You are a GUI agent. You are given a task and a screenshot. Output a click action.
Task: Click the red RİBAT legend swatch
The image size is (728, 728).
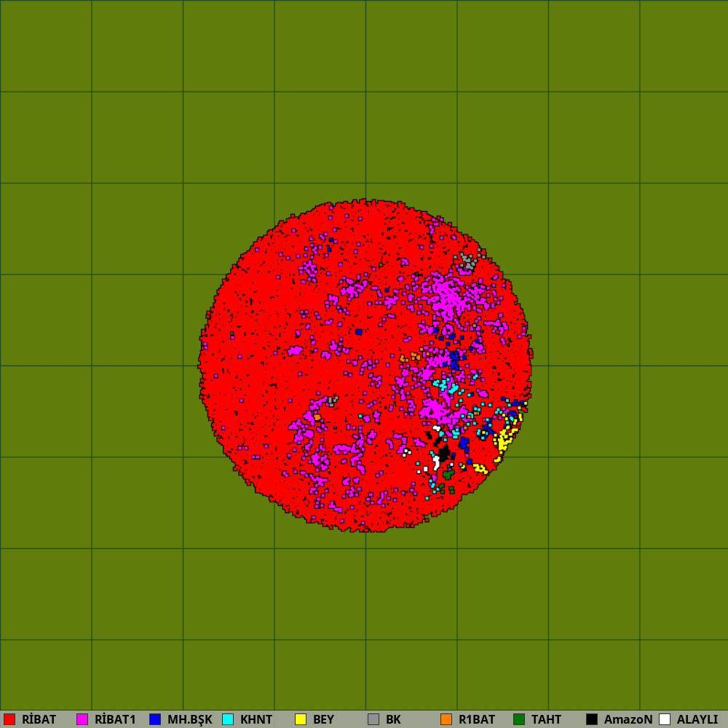(9, 719)
